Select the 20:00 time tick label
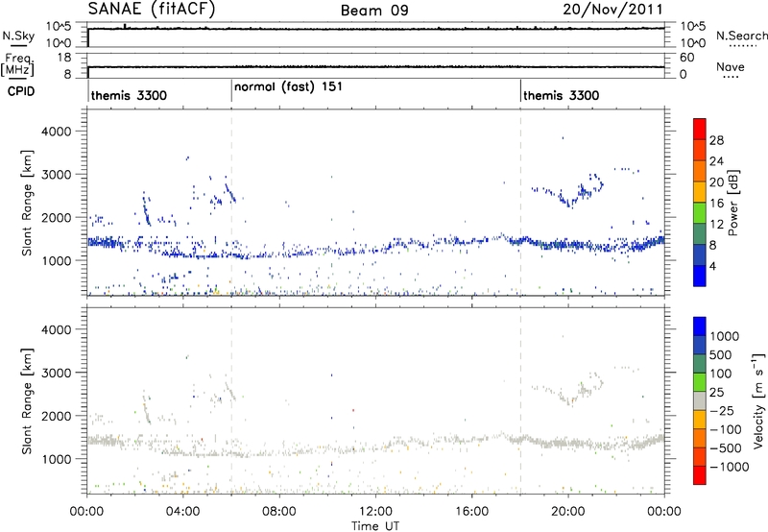Image resolution: width=768 pixels, height=532 pixels. [x=567, y=512]
